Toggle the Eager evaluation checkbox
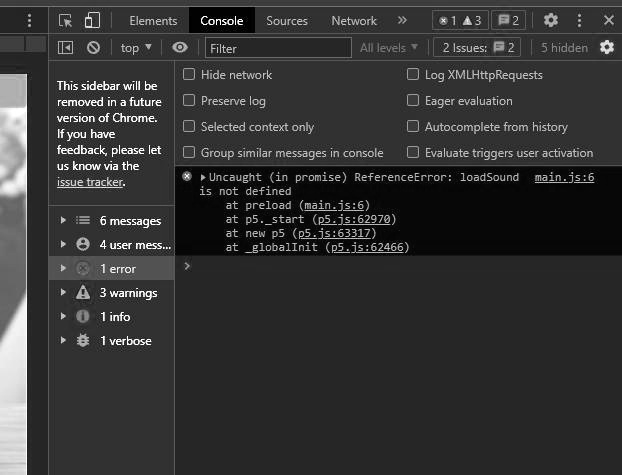The image size is (622, 475). [413, 101]
